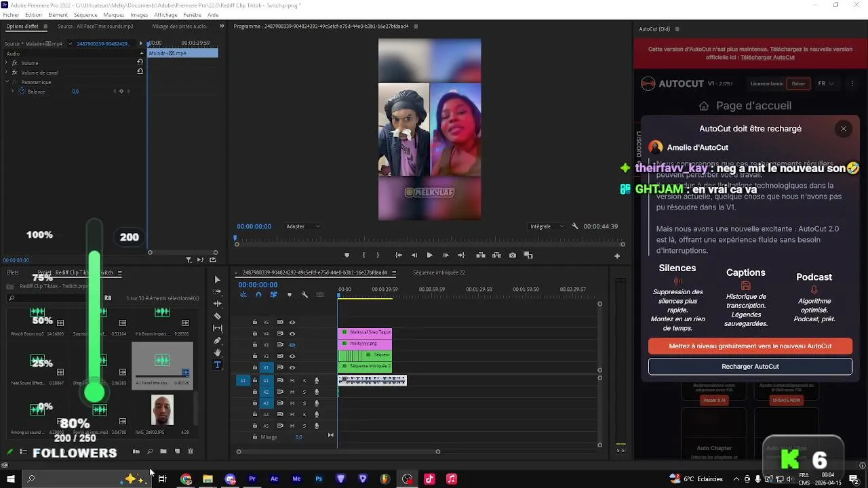Follow the Télécharger AutoCut link

click(768, 58)
